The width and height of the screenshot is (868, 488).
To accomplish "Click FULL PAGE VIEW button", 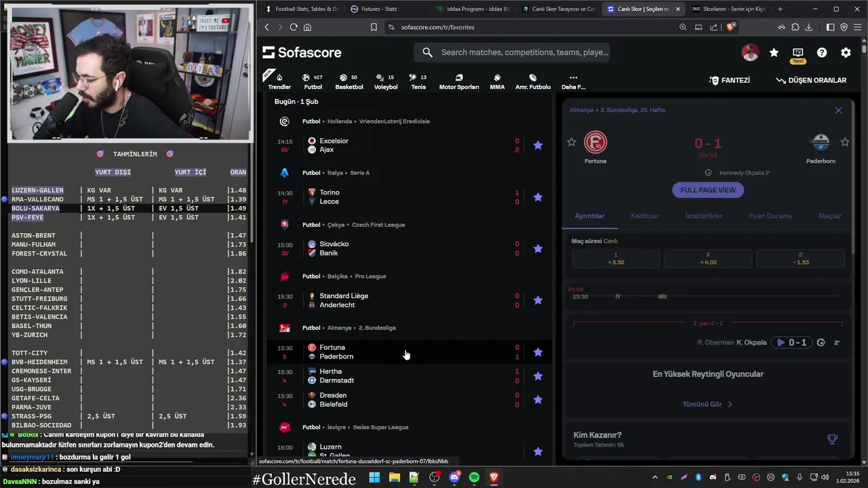I will pos(708,190).
